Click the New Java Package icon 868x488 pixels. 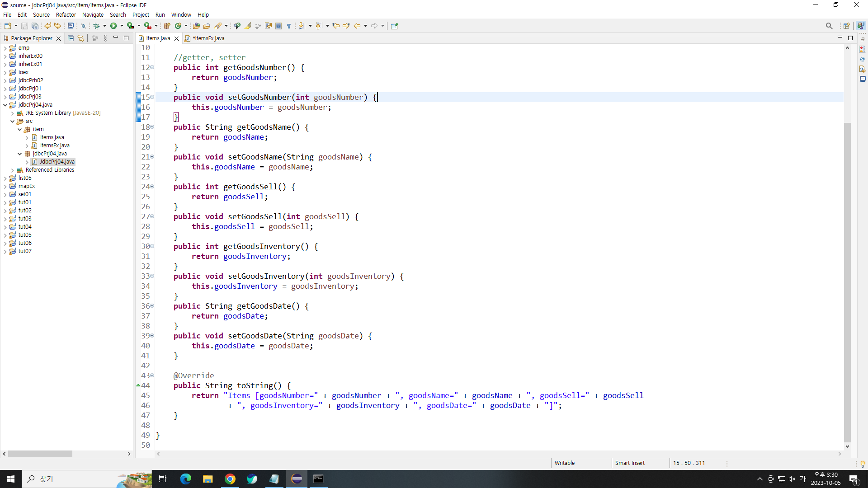[x=167, y=26]
